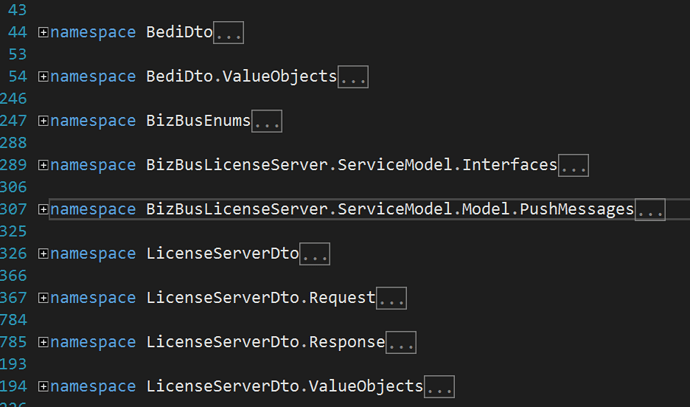Expand the Model.PushMessages namespace plus box
The height and width of the screenshot is (407, 690).
(43, 209)
